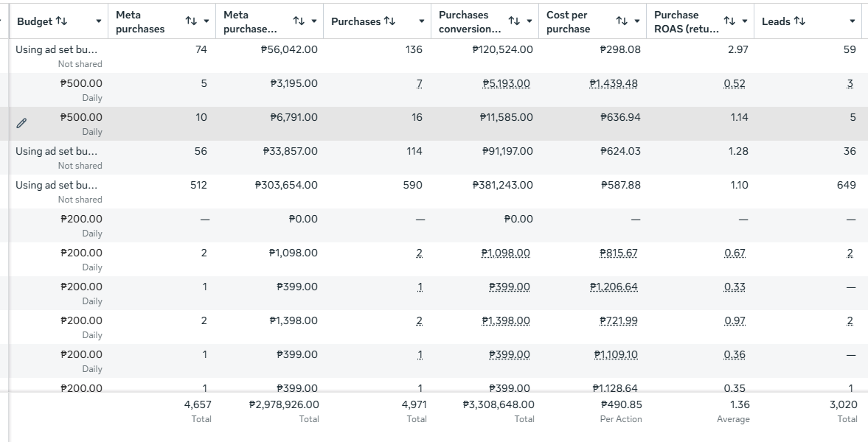Click underlined cost ₱1,206.64

(614, 287)
